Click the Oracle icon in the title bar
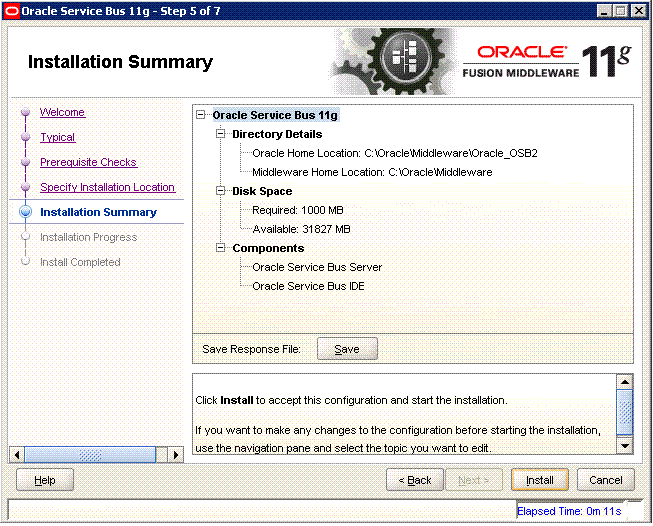 (11, 11)
